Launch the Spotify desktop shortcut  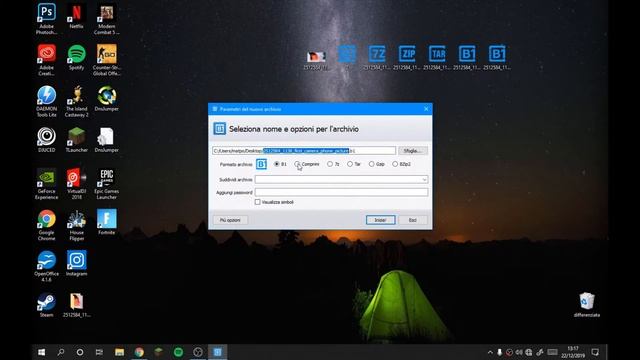click(x=76, y=58)
